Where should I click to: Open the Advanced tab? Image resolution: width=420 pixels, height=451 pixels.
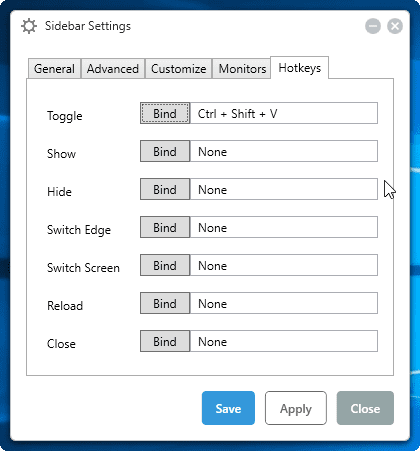tap(113, 69)
